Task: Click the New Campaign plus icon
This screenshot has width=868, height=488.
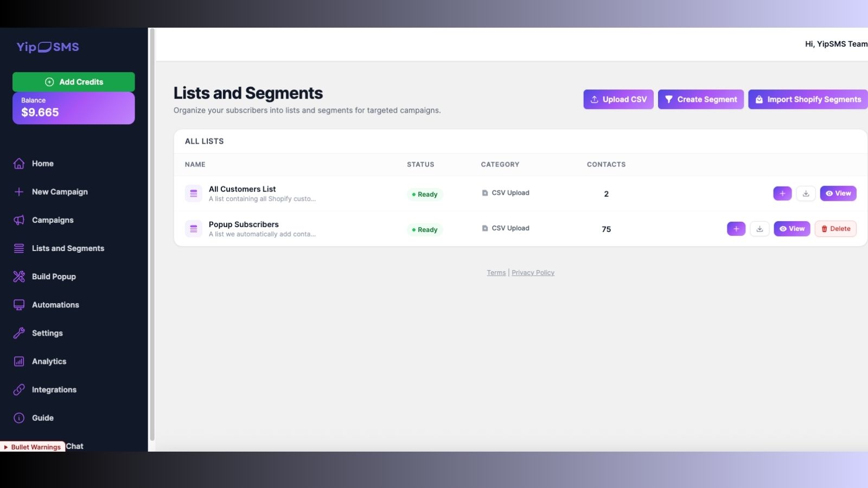Action: point(19,192)
